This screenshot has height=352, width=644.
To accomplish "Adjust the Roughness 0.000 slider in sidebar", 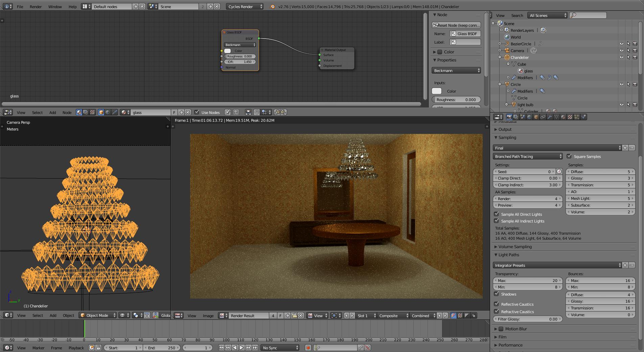I will (x=456, y=99).
